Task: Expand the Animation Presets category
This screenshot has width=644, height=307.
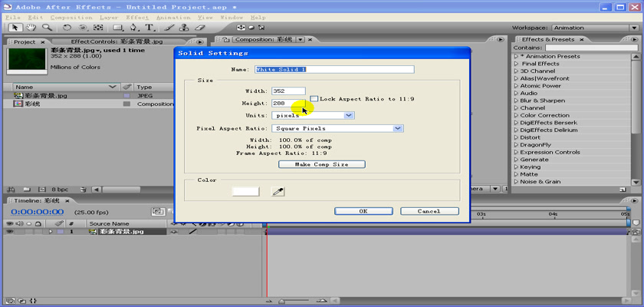Action: click(516, 56)
